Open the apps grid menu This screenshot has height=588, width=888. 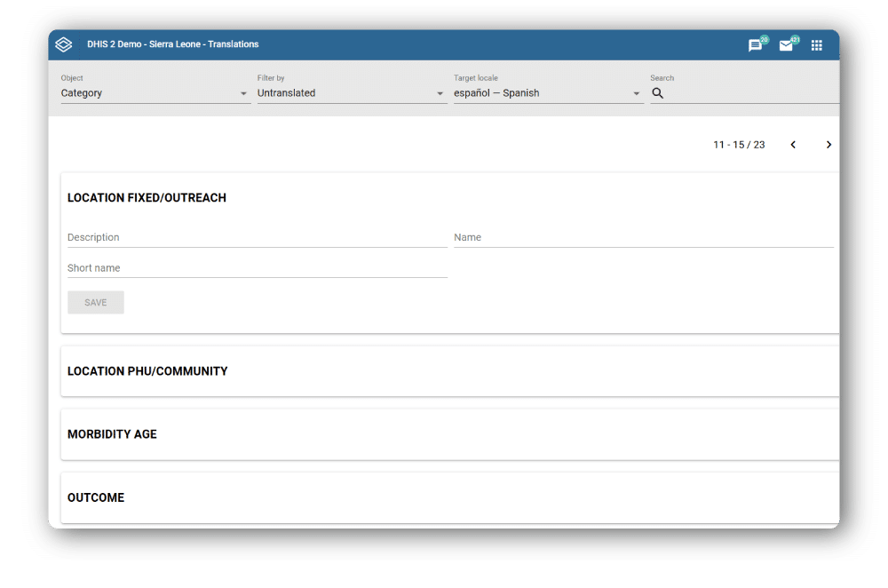817,45
